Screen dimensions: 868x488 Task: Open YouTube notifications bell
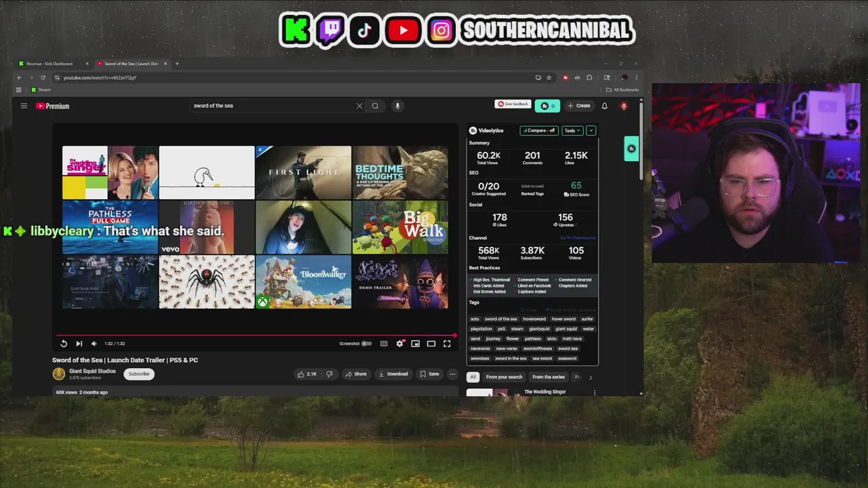604,106
